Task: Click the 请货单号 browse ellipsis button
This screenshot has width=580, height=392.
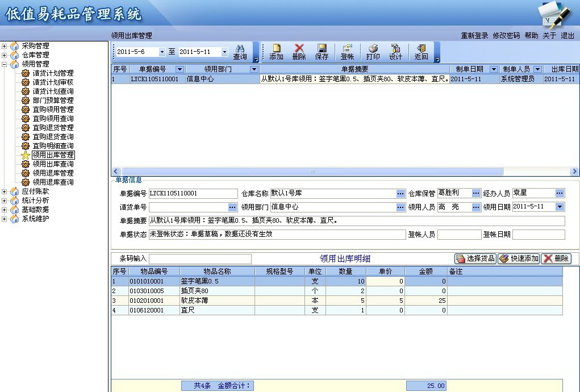Action: (x=232, y=207)
